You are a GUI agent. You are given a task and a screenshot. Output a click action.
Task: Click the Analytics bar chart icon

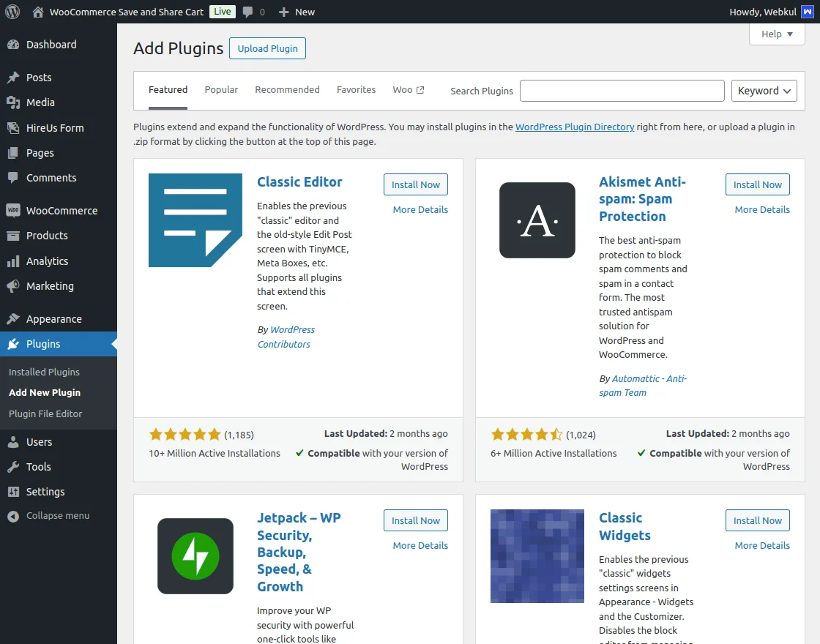pos(13,261)
